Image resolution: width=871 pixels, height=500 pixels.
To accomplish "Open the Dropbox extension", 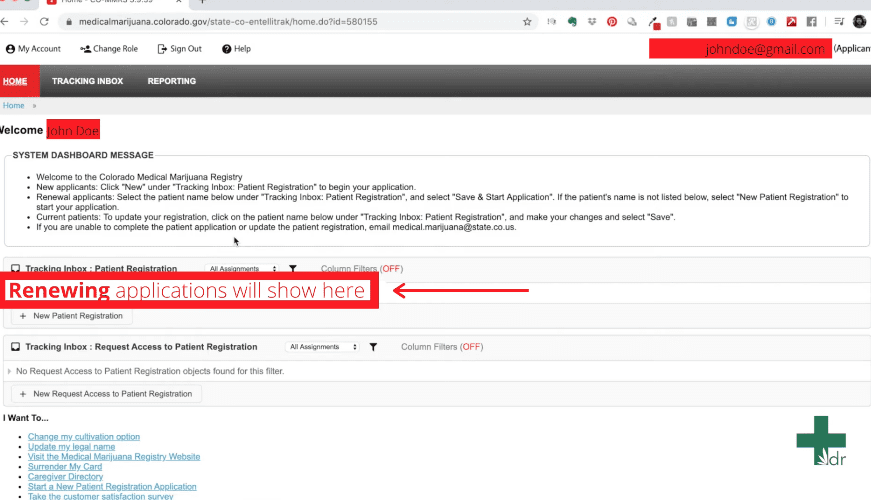I will (592, 22).
